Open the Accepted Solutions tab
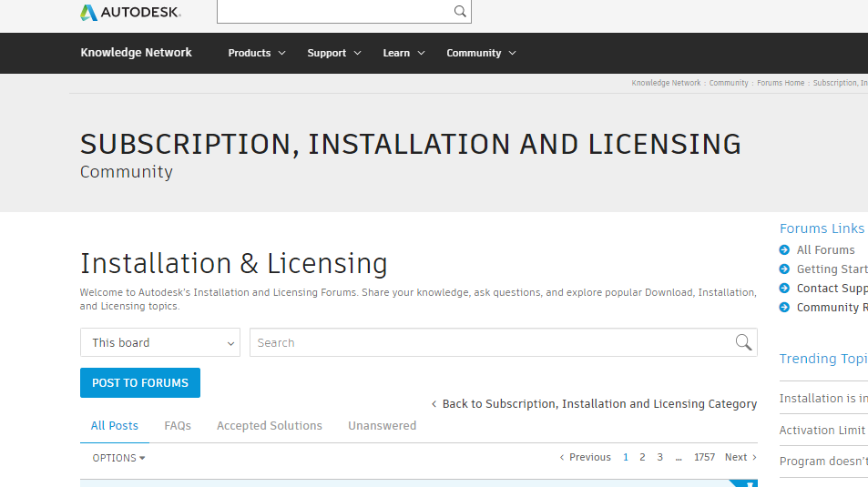This screenshot has height=487, width=868. tap(269, 426)
